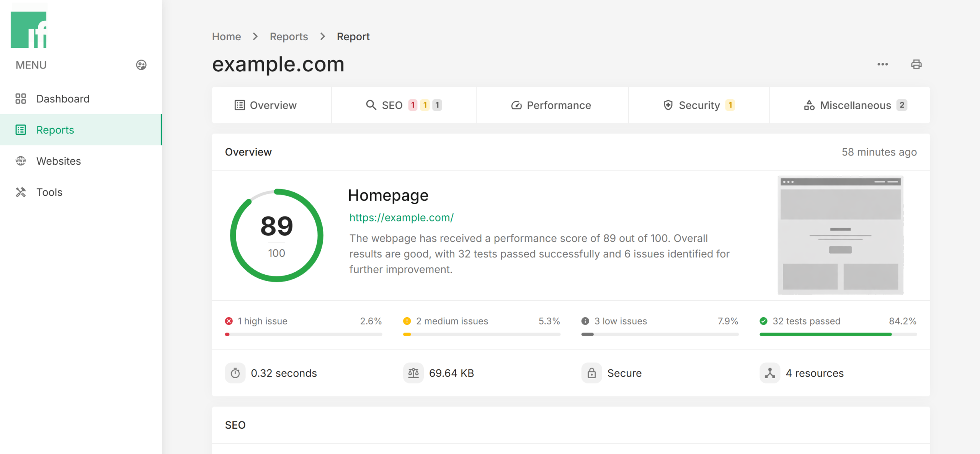Select the Websites globe icon in the sidebar
The image size is (980, 454).
click(x=21, y=161)
